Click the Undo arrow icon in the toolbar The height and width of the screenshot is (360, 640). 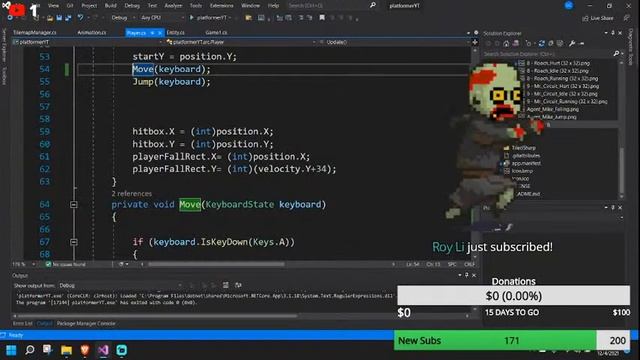(80, 18)
